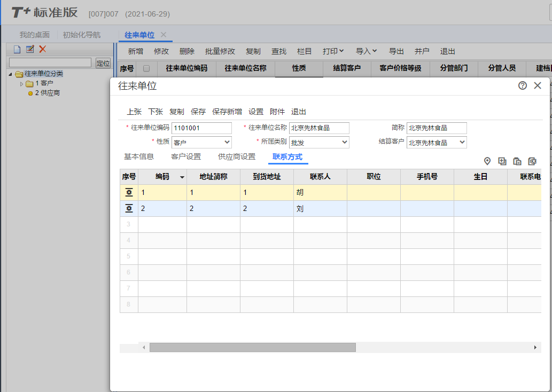552x392 pixels.
Task: Click the 联系人 cell containing 胡
Action: pos(321,192)
